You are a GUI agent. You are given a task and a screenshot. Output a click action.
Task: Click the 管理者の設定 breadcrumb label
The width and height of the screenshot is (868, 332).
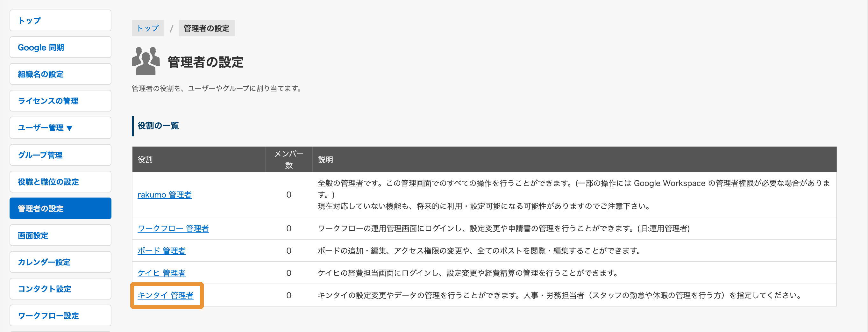[x=207, y=28]
